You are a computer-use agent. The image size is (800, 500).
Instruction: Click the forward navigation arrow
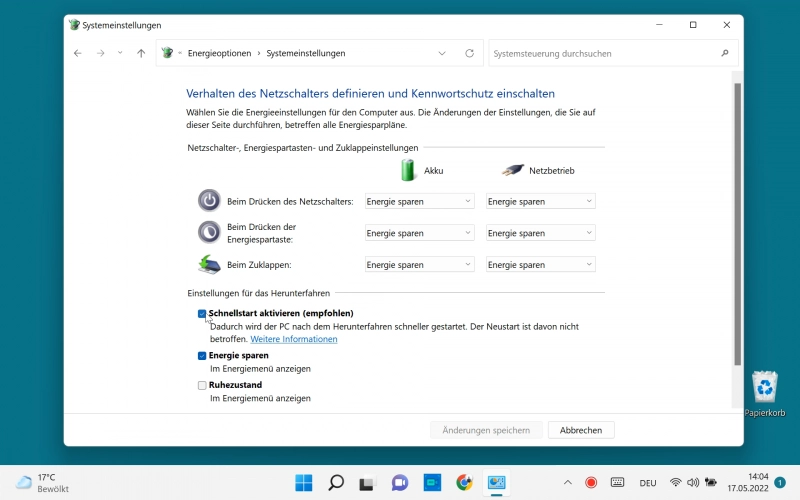[101, 53]
